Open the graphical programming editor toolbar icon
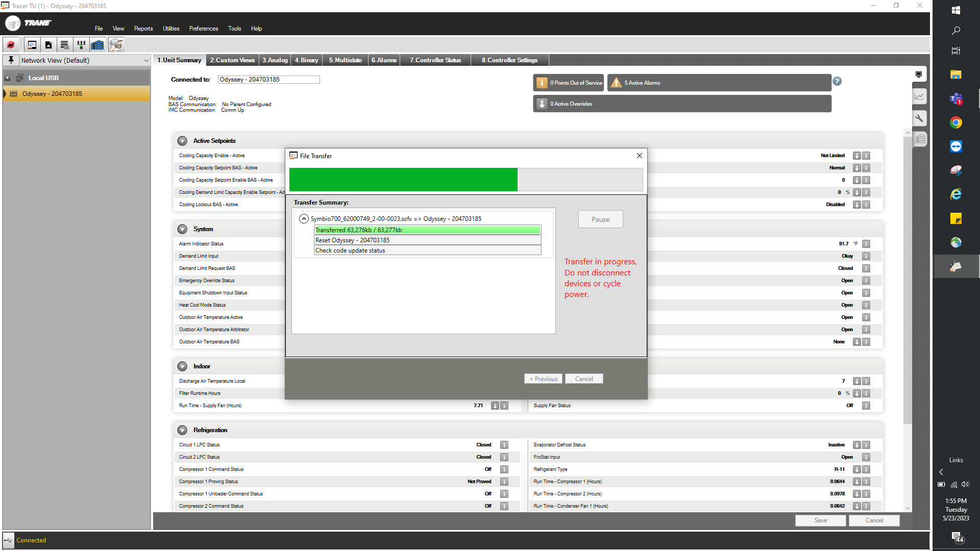Viewport: 980px width, 551px height. pyautogui.click(x=32, y=45)
